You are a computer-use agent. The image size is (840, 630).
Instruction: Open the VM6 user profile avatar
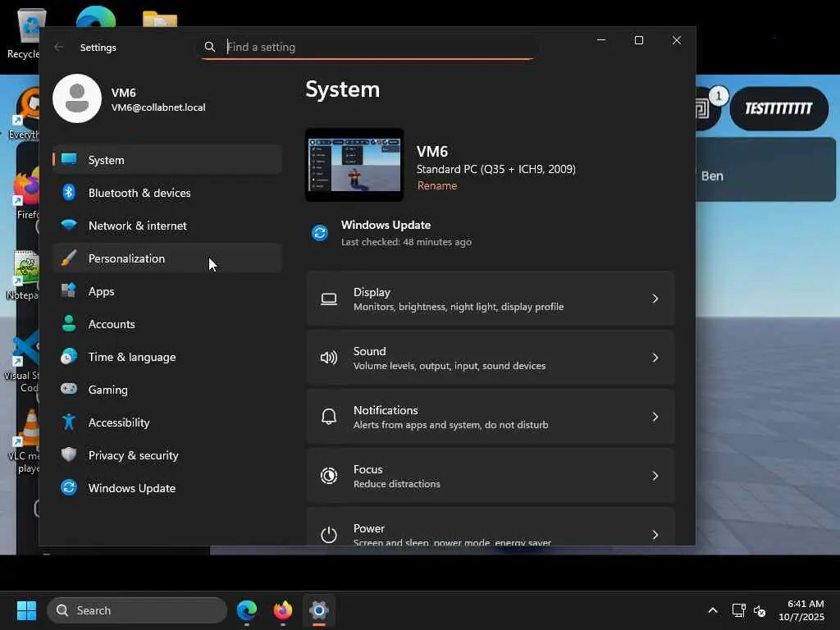[77, 98]
